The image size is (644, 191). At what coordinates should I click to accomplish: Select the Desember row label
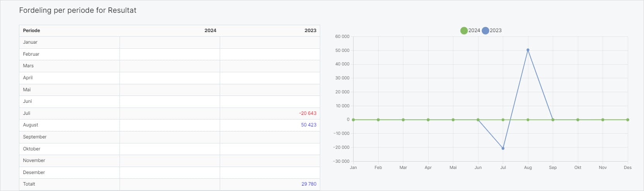pyautogui.click(x=34, y=172)
